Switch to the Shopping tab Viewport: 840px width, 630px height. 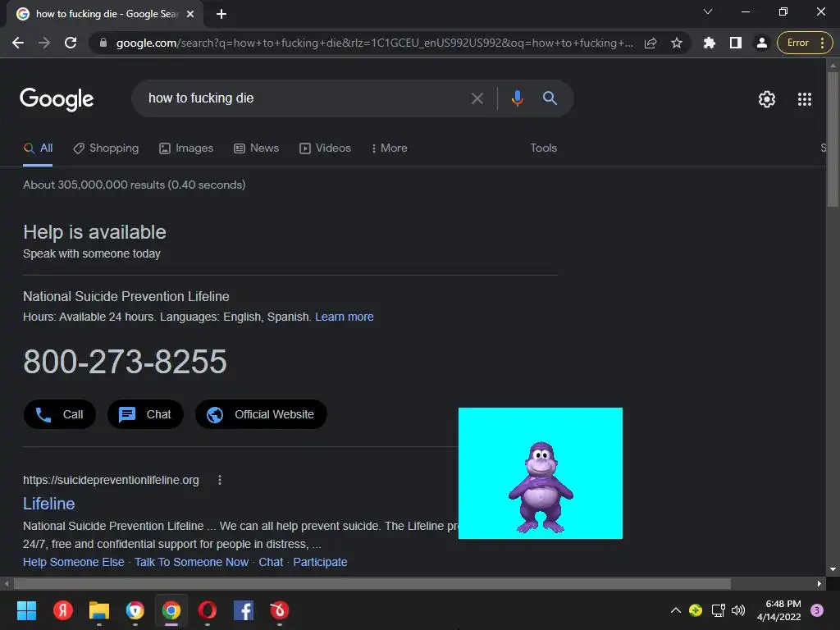[x=106, y=148]
